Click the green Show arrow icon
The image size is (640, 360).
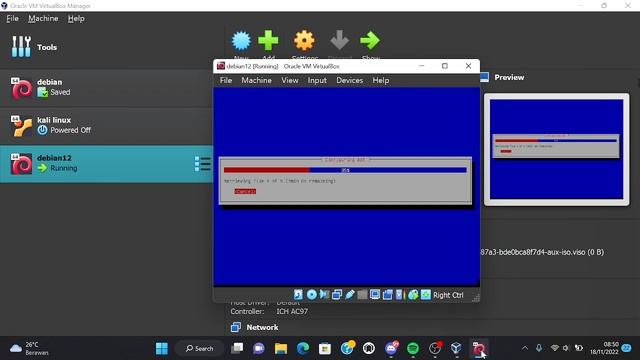pyautogui.click(x=370, y=41)
